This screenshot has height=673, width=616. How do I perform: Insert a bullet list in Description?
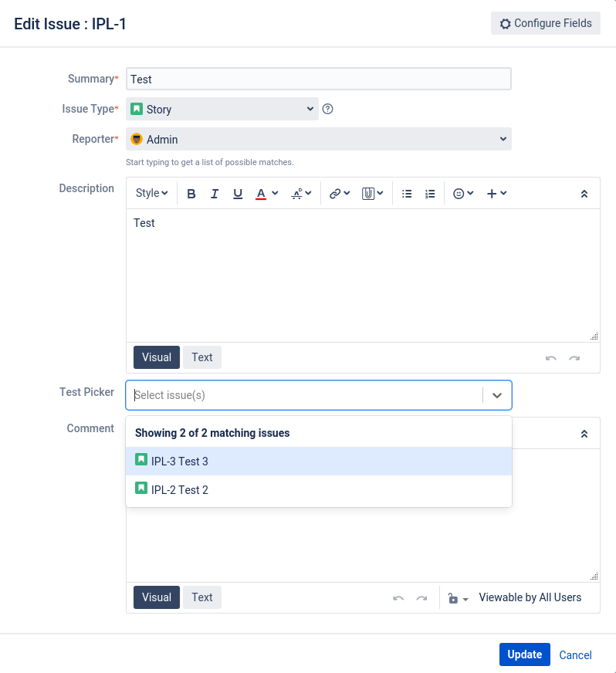point(407,194)
